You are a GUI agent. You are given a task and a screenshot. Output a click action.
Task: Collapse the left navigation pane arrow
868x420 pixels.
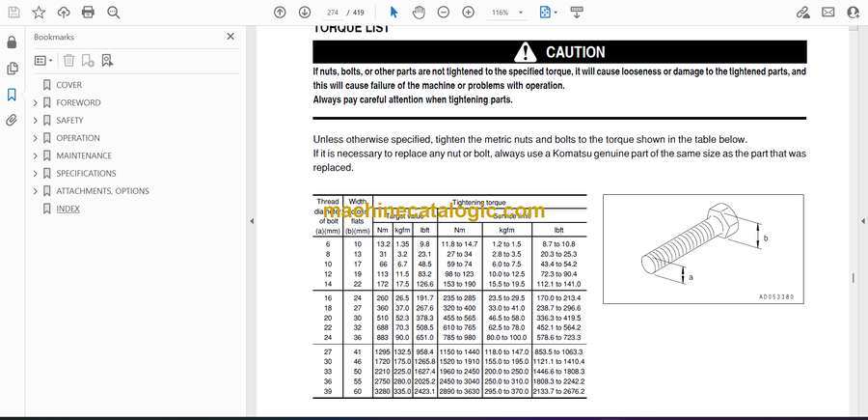[x=252, y=221]
